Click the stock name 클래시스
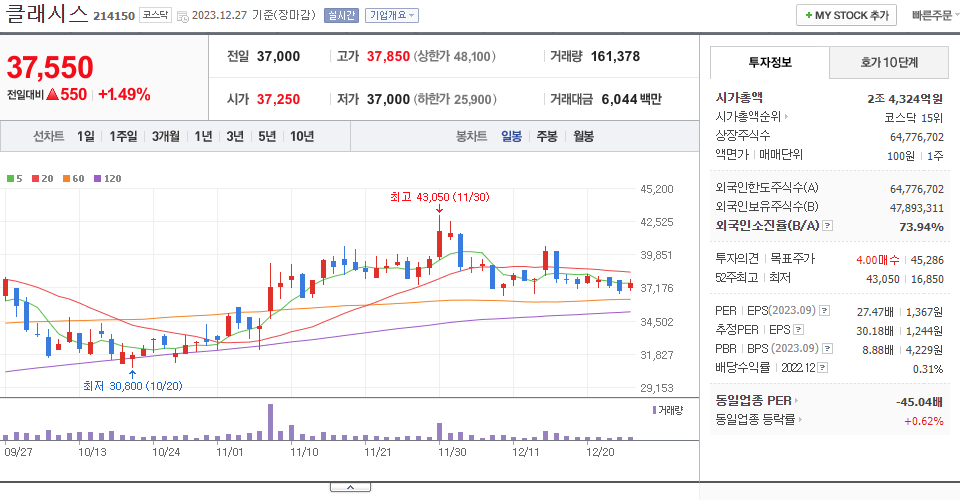 [x=47, y=13]
